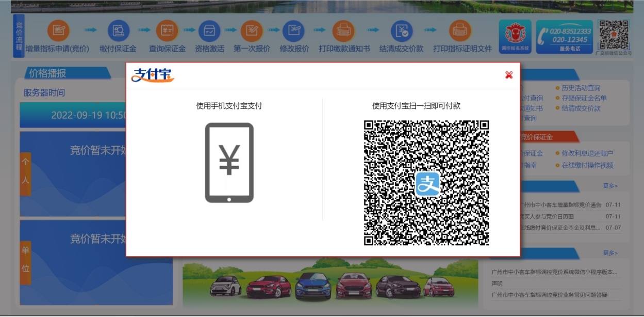Click the Alipay scan-to-pay QR code
This screenshot has height=317, width=644.
(x=426, y=183)
